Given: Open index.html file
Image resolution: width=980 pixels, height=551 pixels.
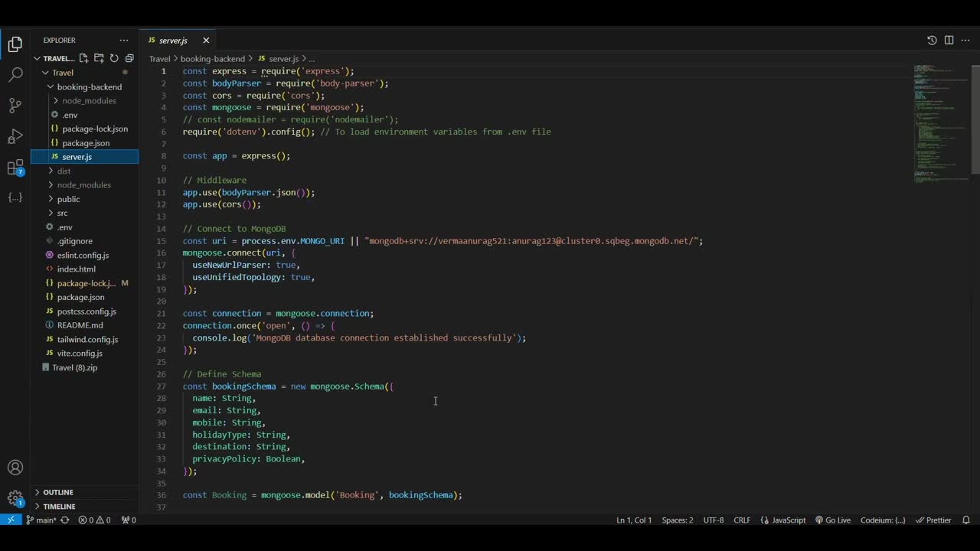Looking at the screenshot, I should click(x=76, y=269).
